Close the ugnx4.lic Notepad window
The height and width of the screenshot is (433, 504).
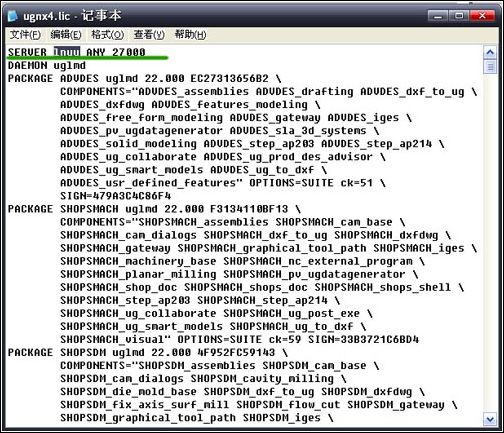tap(481, 16)
